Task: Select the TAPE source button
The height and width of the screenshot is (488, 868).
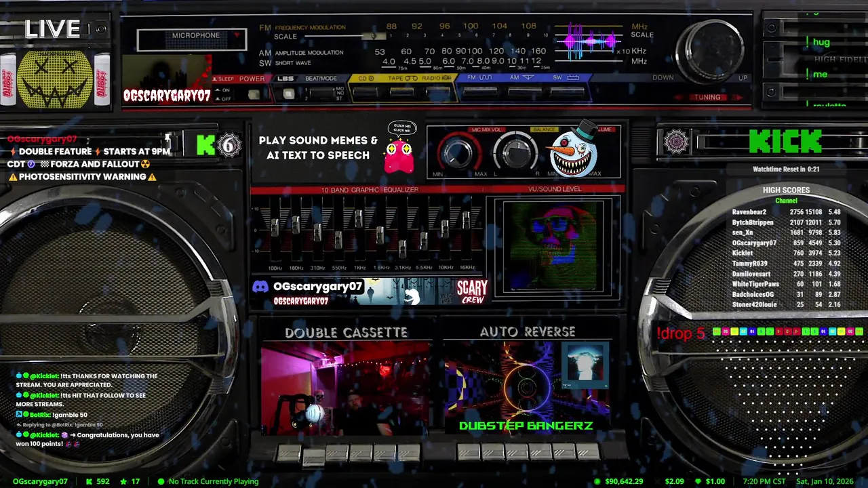Action: [401, 91]
